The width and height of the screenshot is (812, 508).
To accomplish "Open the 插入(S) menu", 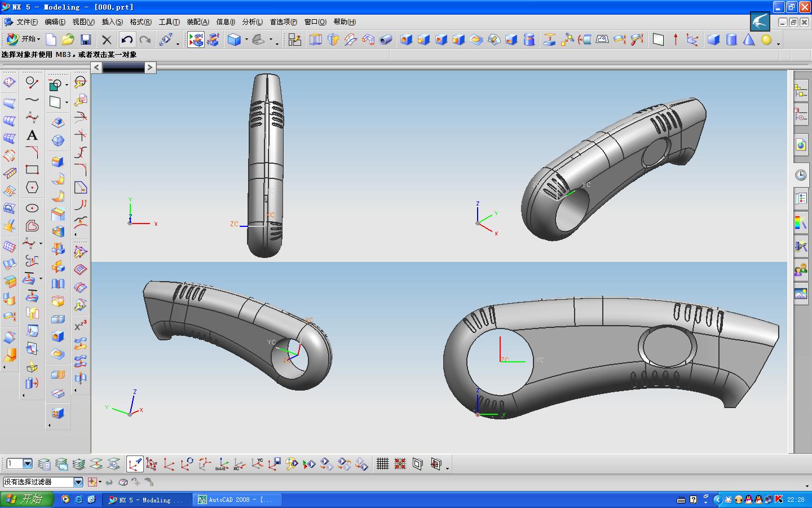I will click(x=112, y=22).
